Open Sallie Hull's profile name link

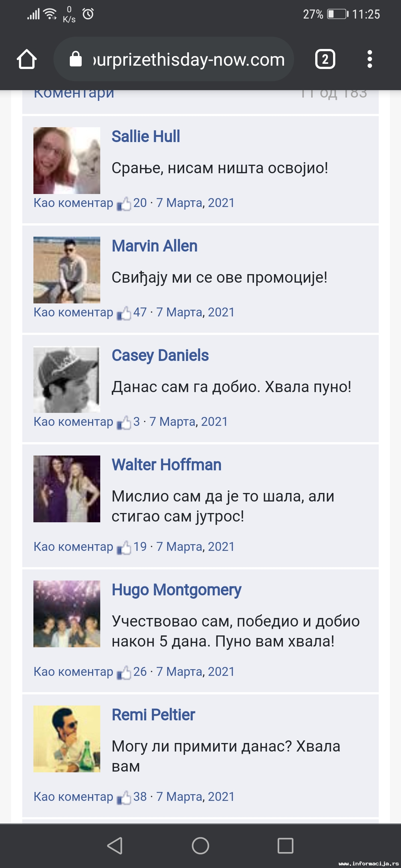click(146, 137)
